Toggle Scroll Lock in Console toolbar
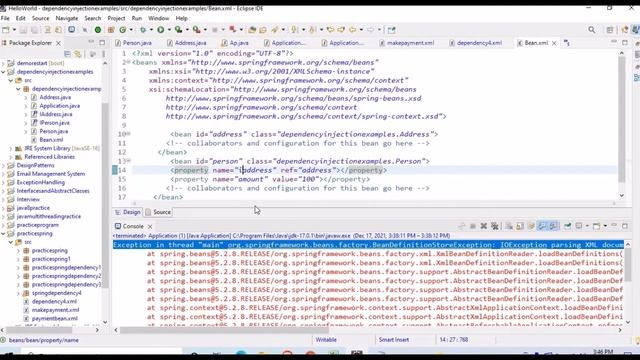The height and width of the screenshot is (360, 640). 520,226
